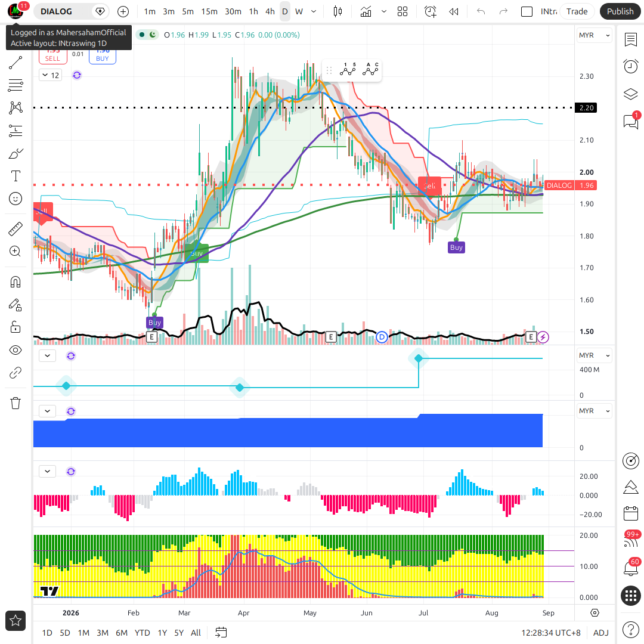
Task: Open the top MYR currency dropdown
Action: [x=594, y=35]
